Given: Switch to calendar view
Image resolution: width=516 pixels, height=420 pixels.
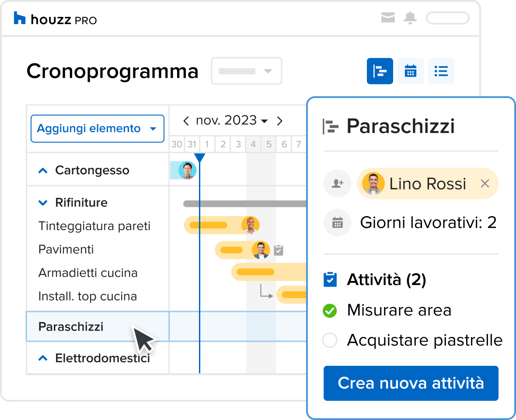Looking at the screenshot, I should pyautogui.click(x=410, y=71).
